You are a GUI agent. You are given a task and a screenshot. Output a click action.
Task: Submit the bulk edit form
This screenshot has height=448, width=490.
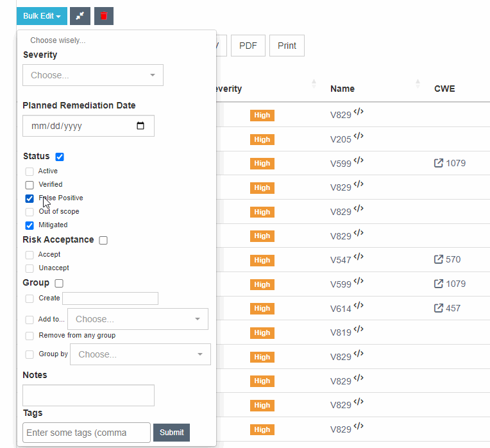(171, 433)
